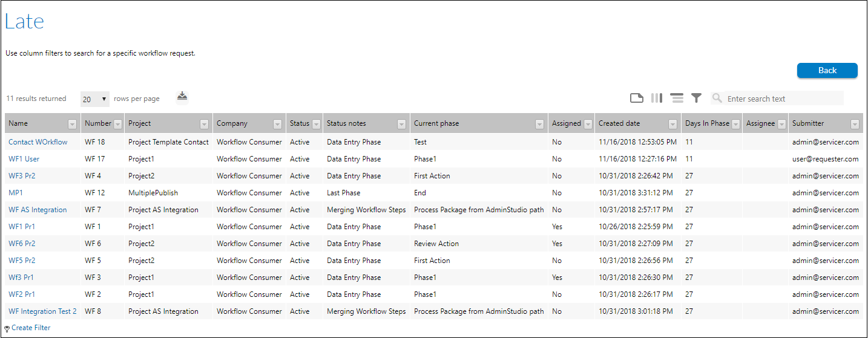This screenshot has width=868, height=338.
Task: Open the Current phase column filter
Action: click(x=540, y=124)
